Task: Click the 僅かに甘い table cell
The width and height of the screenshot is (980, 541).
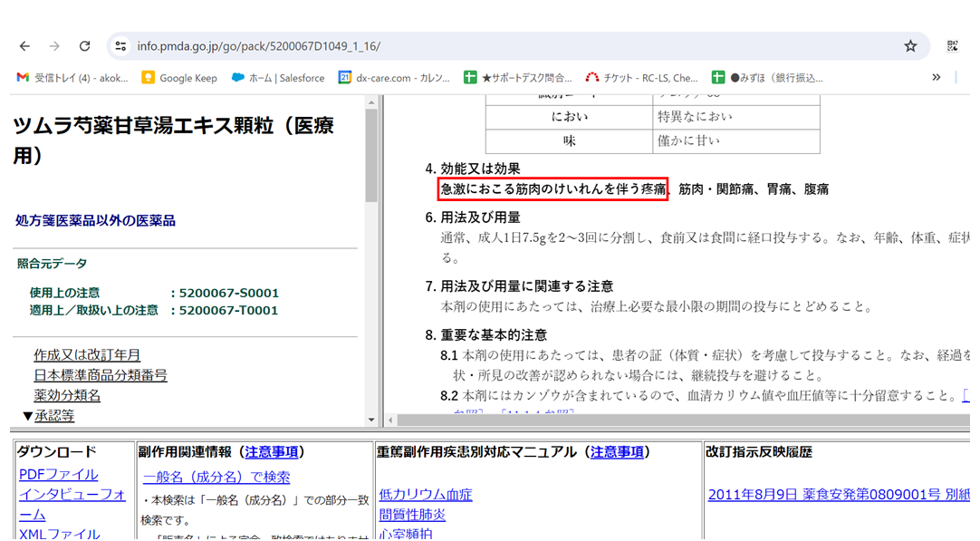Action: [x=736, y=140]
